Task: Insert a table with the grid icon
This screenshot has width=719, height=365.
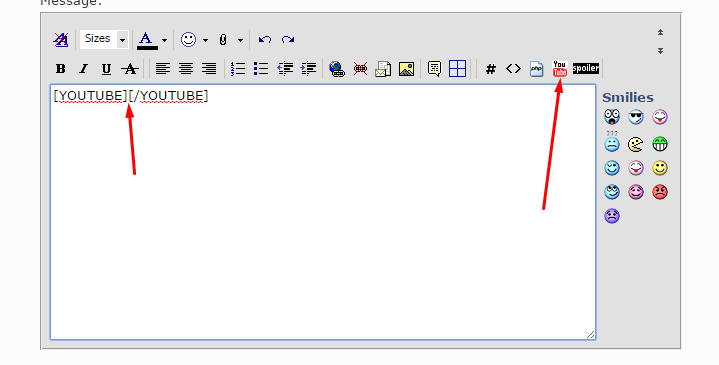Action: pos(457,69)
